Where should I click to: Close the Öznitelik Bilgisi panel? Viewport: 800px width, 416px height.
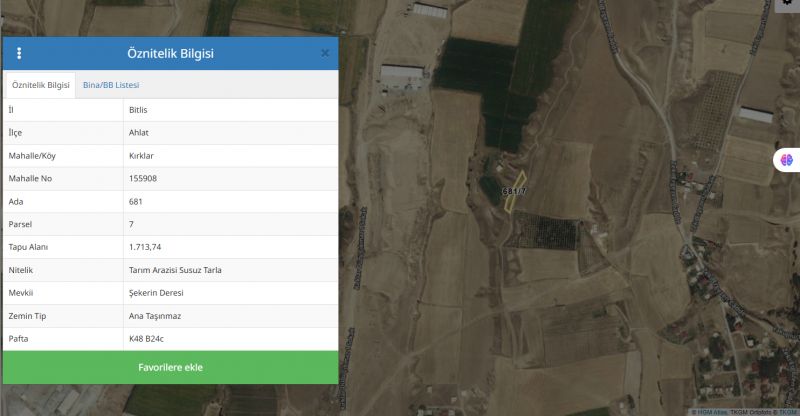pyautogui.click(x=325, y=53)
